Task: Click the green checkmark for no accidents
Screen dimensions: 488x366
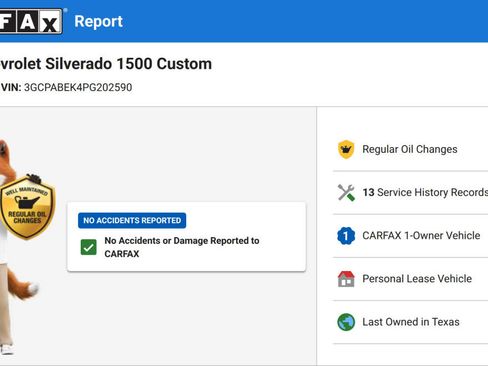Action: click(89, 247)
